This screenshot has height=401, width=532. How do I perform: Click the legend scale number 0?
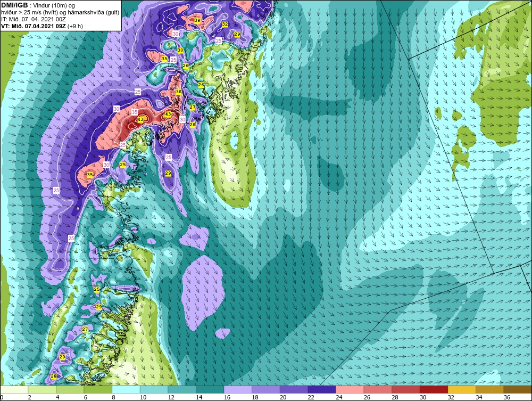pos(2,397)
